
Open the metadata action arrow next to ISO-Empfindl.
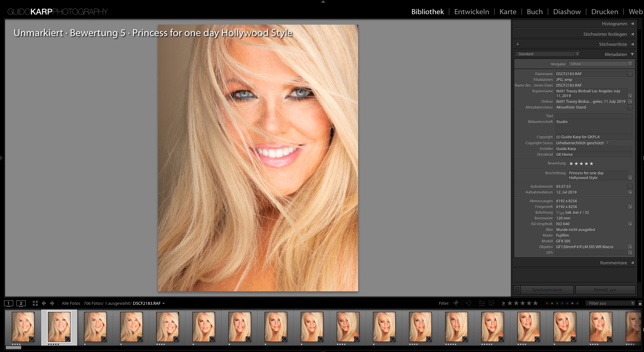(x=629, y=224)
